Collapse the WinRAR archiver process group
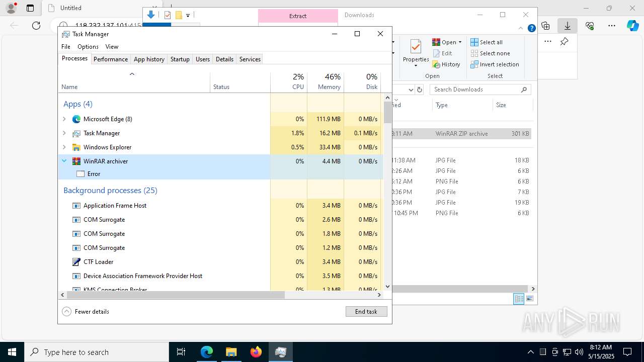The image size is (644, 362). point(64,161)
